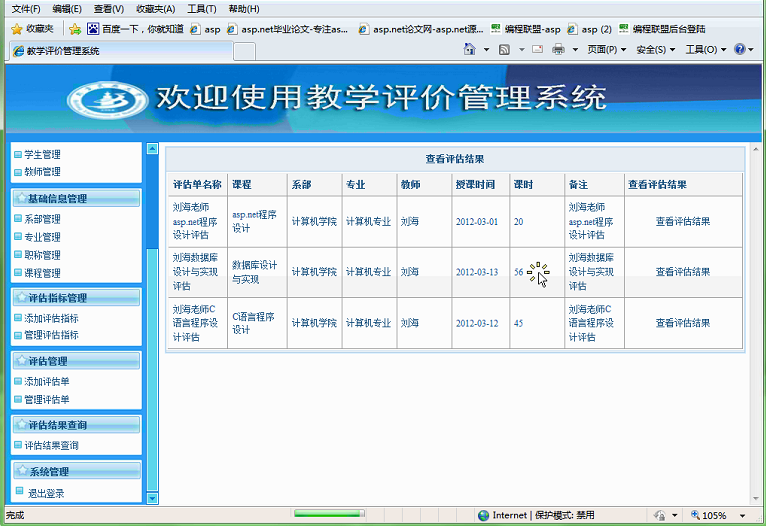Open 添加评估指标 in the sidebar
The image size is (766, 526).
(x=51, y=318)
